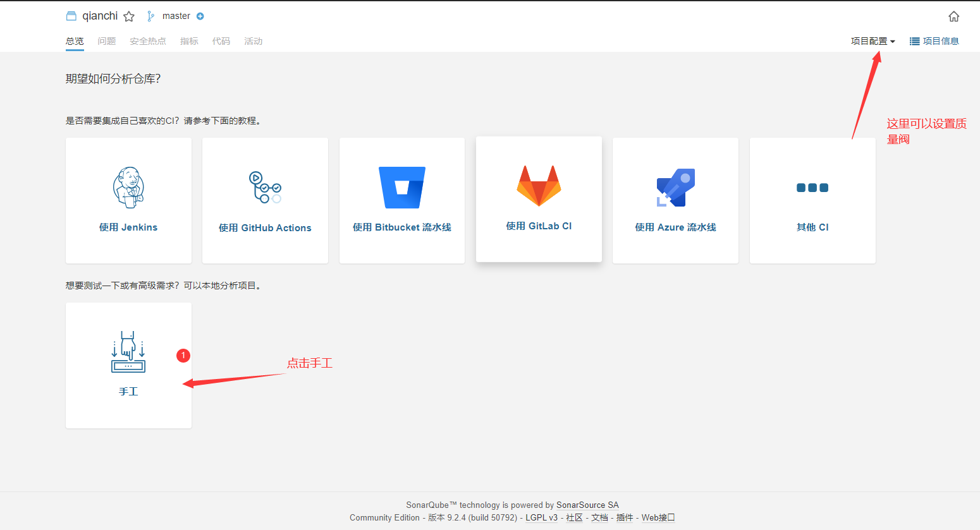Click the list icon beside 项目信息
Screen dimensions: 980x530
(x=914, y=41)
